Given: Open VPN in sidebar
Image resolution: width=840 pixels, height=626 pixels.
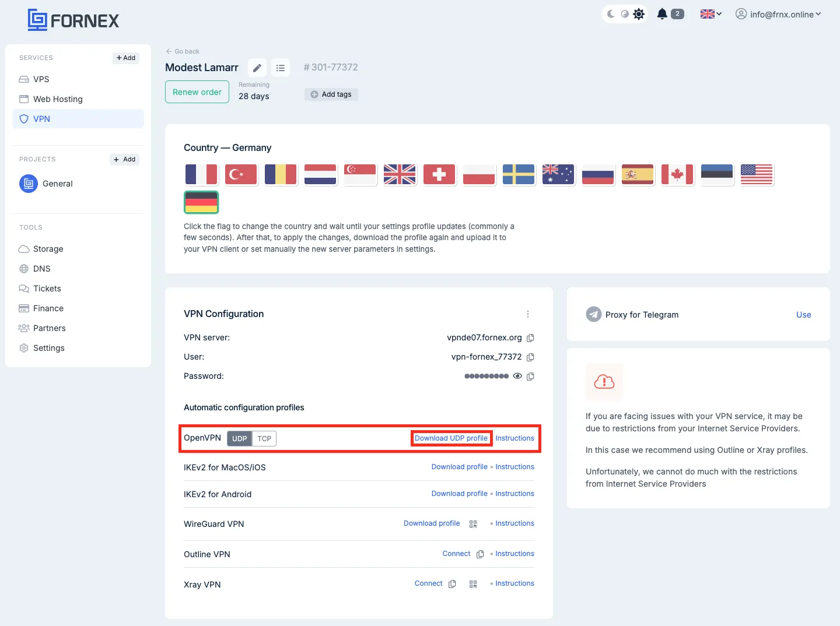Looking at the screenshot, I should [x=78, y=119].
